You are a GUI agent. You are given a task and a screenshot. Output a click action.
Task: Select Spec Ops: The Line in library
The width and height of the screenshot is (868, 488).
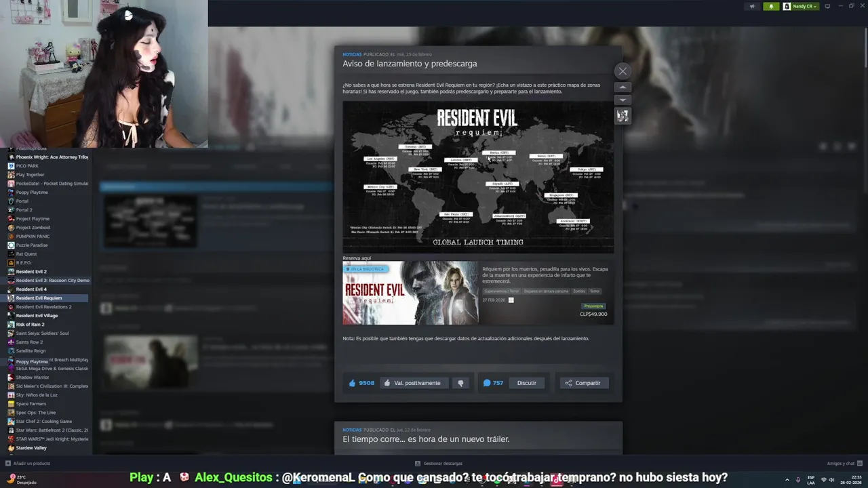47,413
